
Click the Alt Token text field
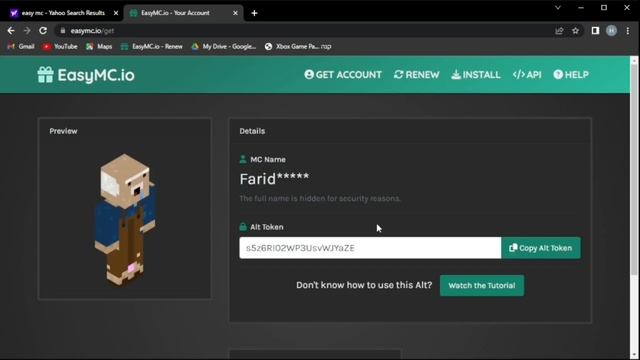tap(370, 248)
